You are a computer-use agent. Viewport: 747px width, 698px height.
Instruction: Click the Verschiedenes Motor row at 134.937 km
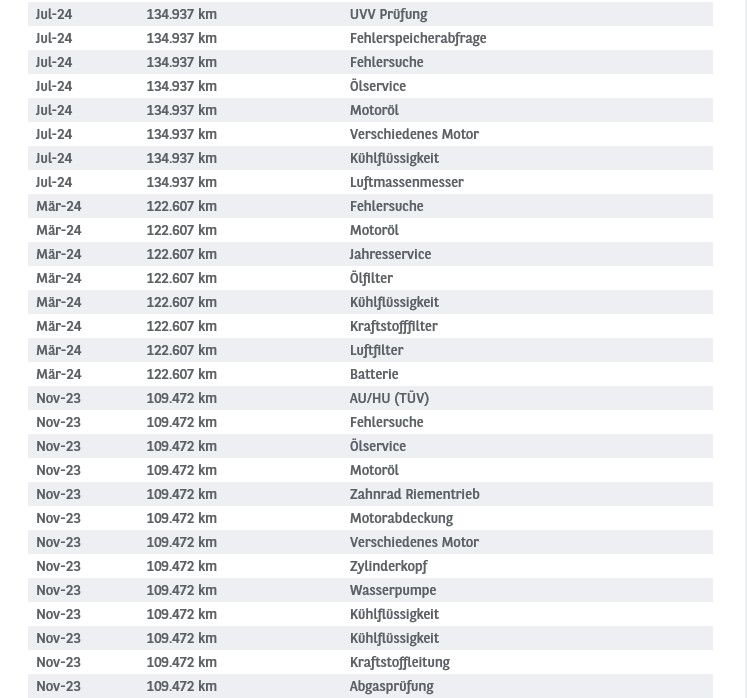[370, 134]
